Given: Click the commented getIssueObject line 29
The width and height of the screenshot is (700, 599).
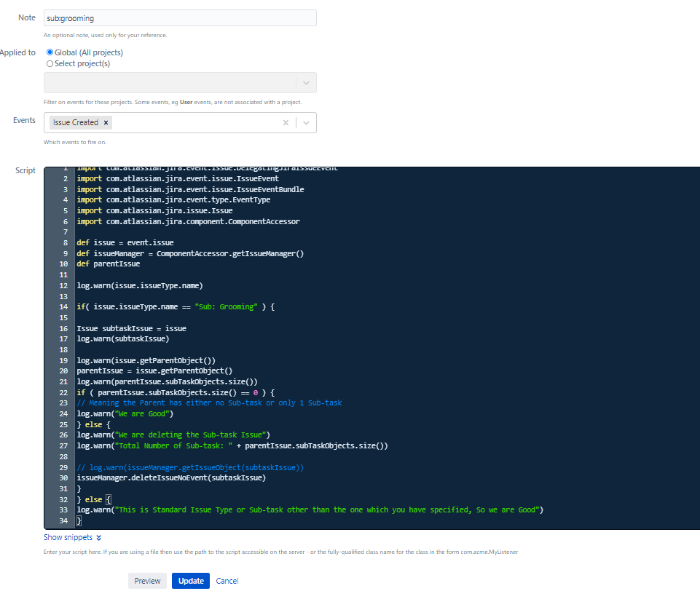Looking at the screenshot, I should pos(190,467).
